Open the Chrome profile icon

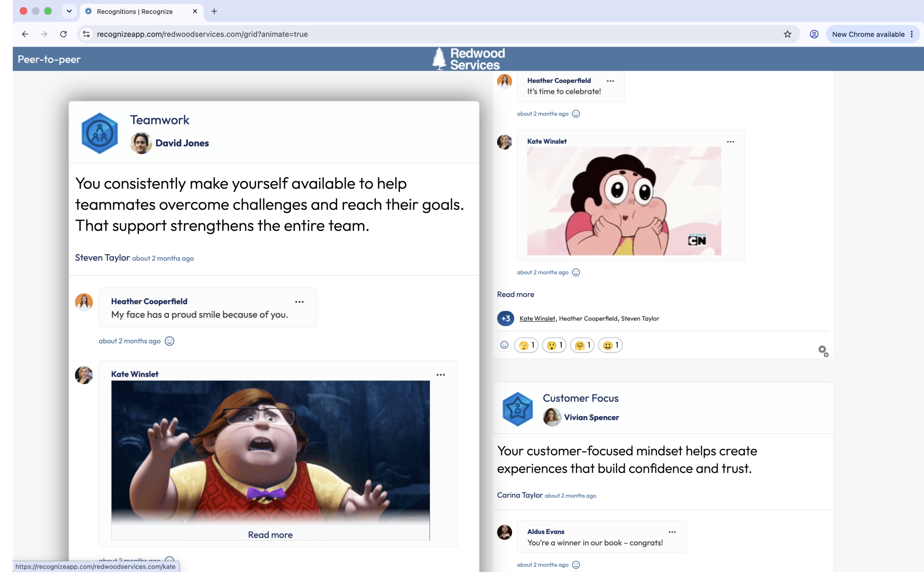tap(814, 34)
